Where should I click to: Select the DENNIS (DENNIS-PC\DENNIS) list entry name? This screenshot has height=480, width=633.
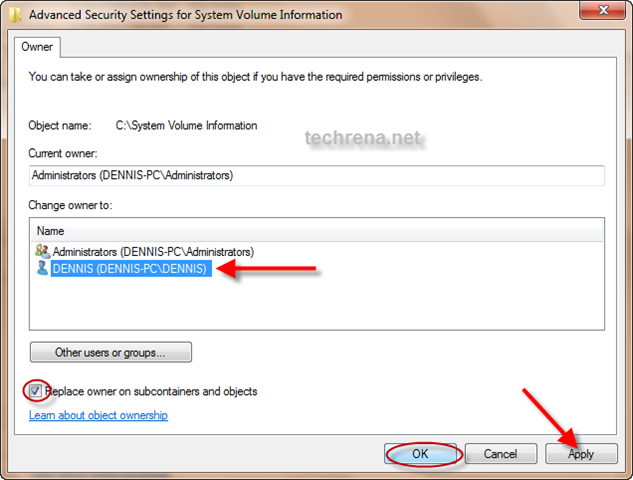(130, 269)
